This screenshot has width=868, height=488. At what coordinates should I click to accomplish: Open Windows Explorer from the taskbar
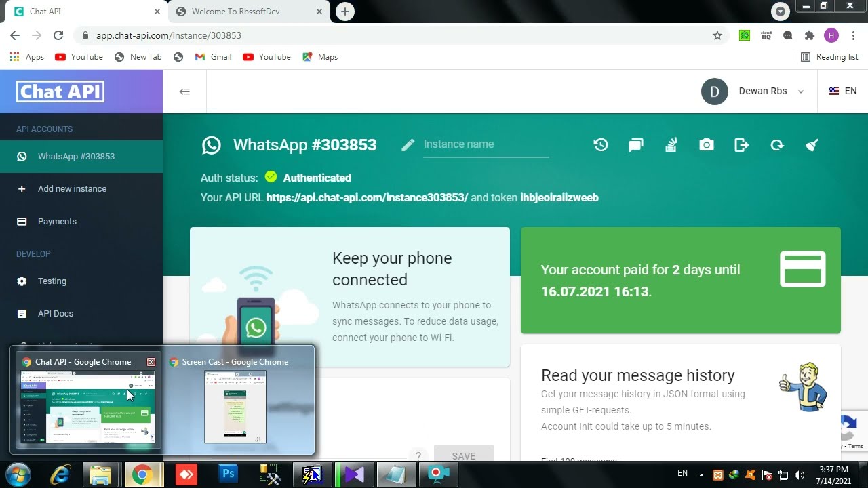click(100, 474)
